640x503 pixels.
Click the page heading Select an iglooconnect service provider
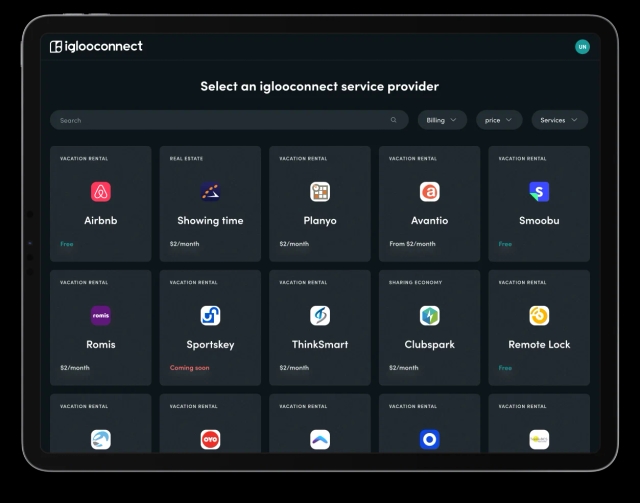(x=320, y=86)
